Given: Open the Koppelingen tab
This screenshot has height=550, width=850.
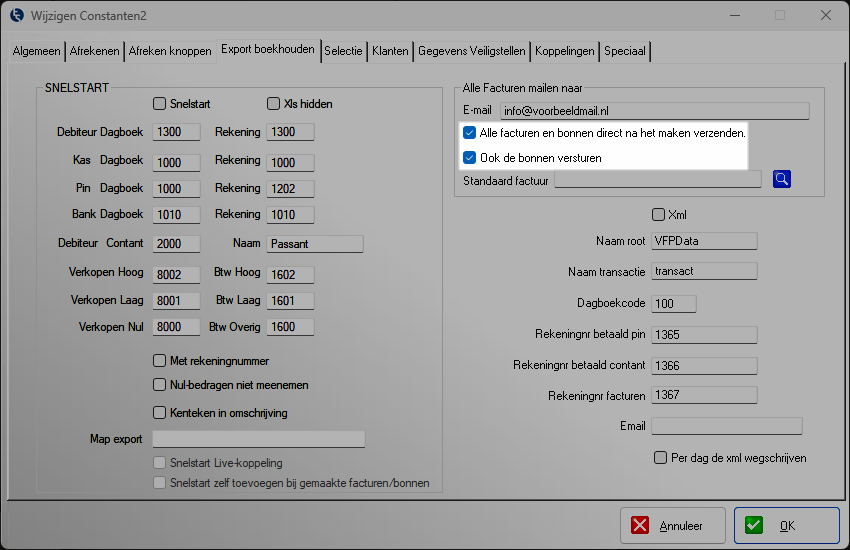Looking at the screenshot, I should point(565,51).
